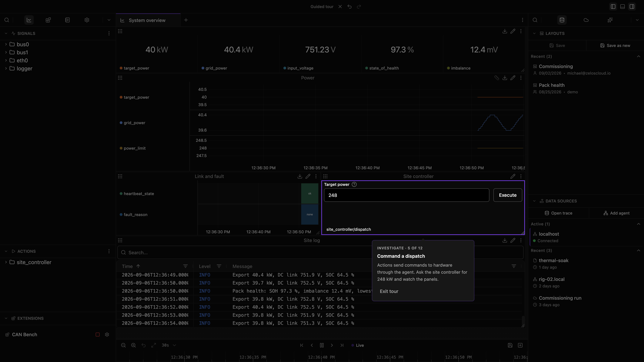Open the settings gear in left sidebar
644x362 pixels.
[x=87, y=20]
